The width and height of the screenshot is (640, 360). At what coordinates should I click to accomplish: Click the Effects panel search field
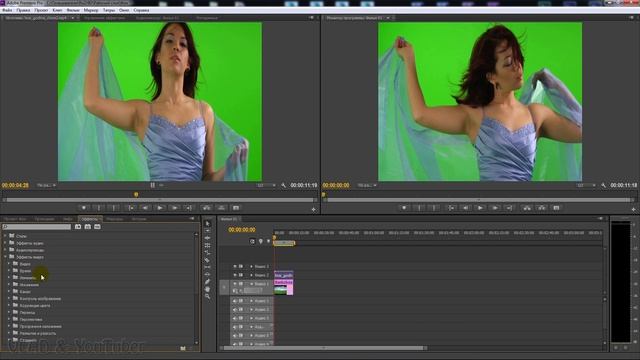pos(36,227)
